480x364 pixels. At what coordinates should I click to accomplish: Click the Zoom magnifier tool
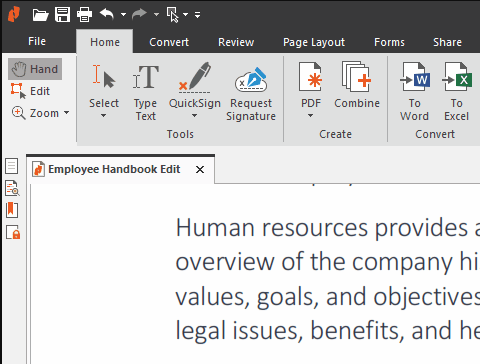tap(35, 113)
